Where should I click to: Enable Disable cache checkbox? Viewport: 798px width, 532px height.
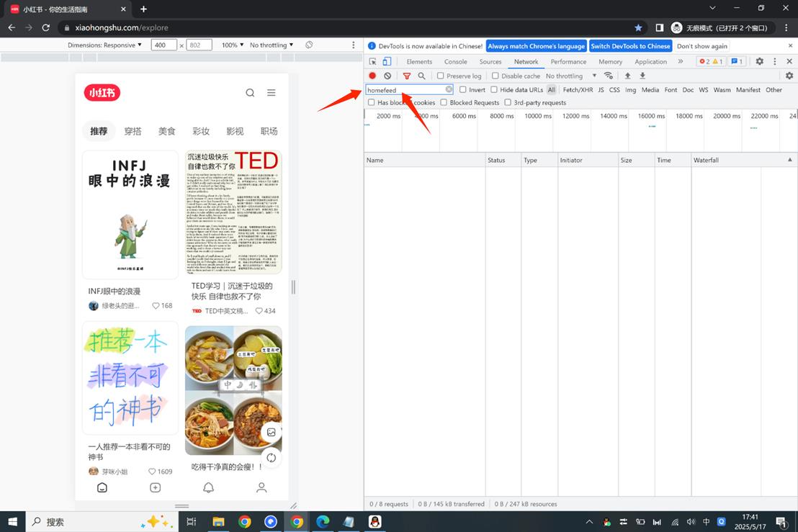tap(496, 76)
